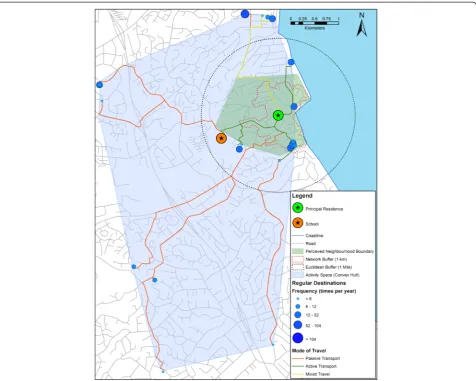Screen dimensions: 476x381
Task: Click the green Principal Residence marker on the map
Action: (x=278, y=115)
